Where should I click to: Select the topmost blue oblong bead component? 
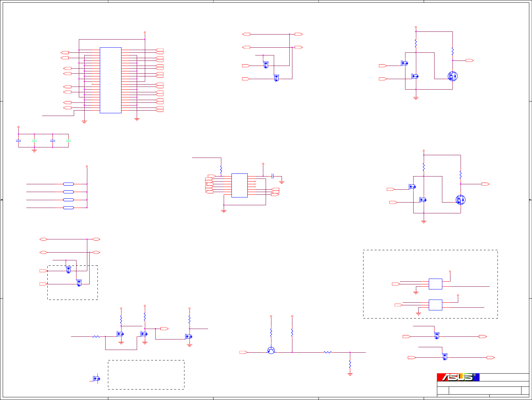68,184
